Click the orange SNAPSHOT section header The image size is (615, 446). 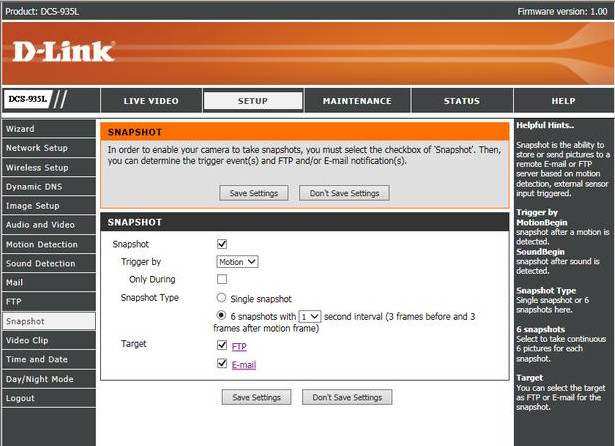305,132
